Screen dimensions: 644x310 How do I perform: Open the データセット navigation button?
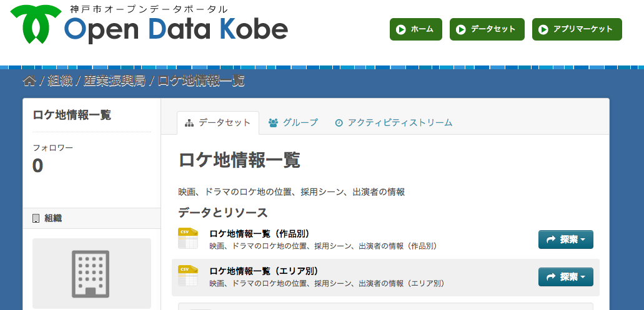coord(487,29)
